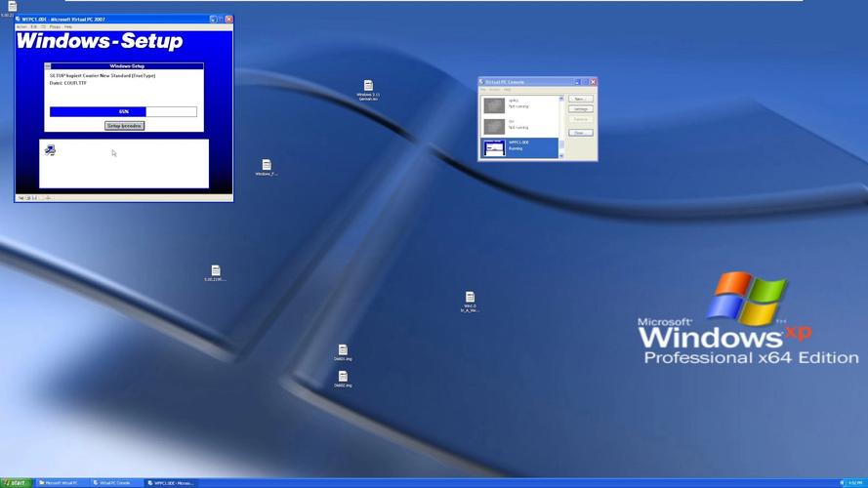Image resolution: width=868 pixels, height=488 pixels.
Task: Click the Virtual PC Console title bar icon
Action: (x=481, y=82)
